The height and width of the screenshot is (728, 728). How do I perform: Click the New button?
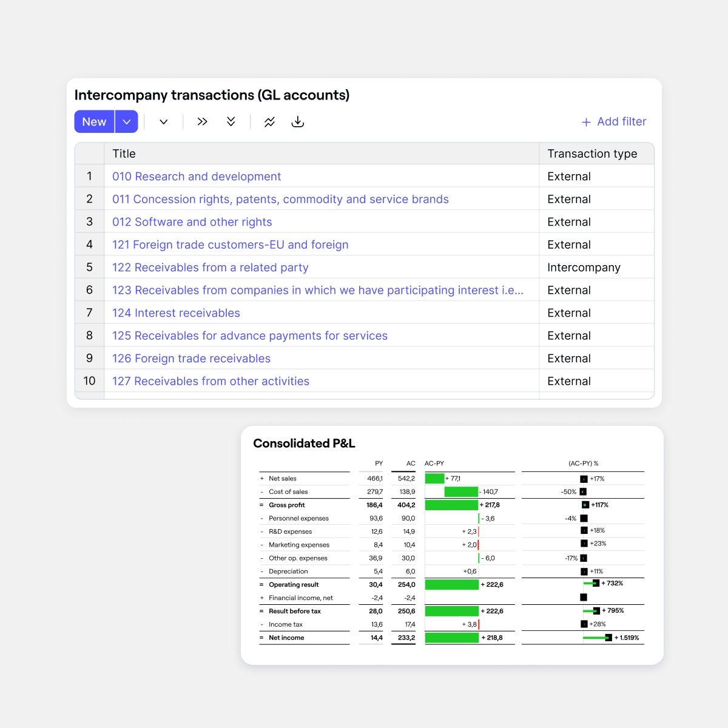[x=94, y=122]
